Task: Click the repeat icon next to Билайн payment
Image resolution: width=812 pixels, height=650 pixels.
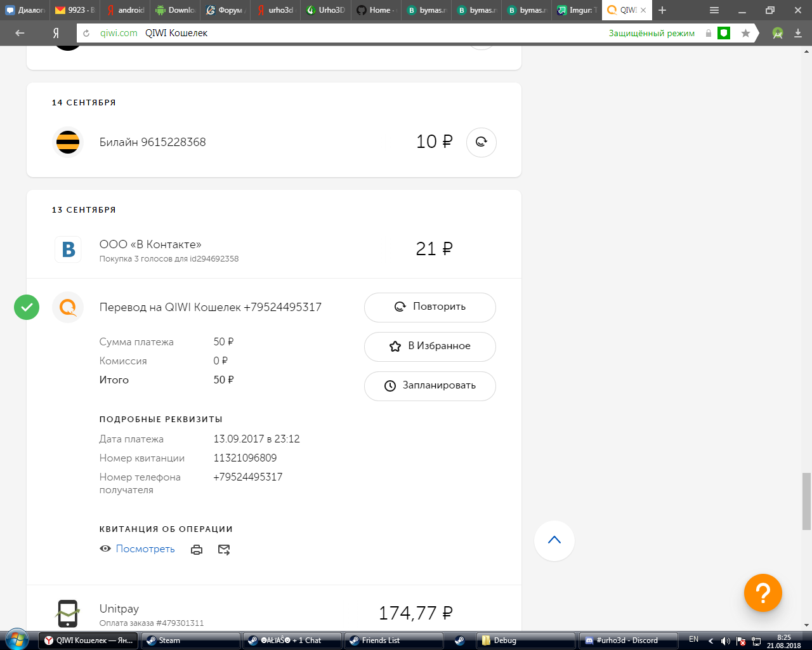Action: click(x=481, y=142)
